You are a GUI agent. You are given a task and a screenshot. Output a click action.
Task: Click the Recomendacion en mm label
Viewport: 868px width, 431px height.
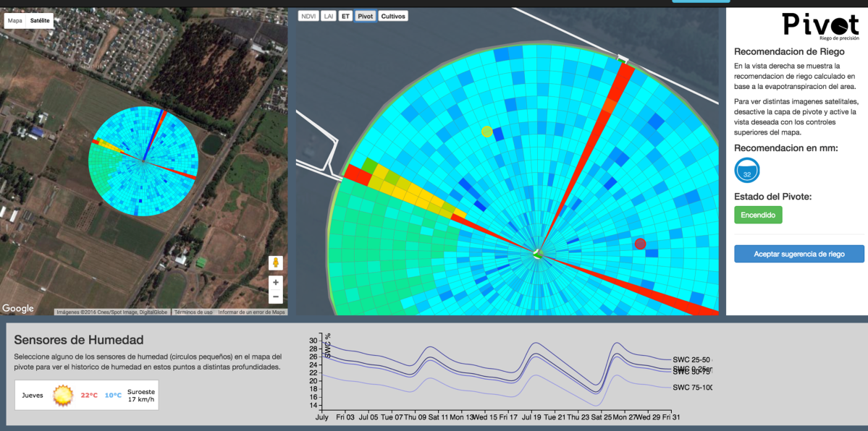point(786,148)
